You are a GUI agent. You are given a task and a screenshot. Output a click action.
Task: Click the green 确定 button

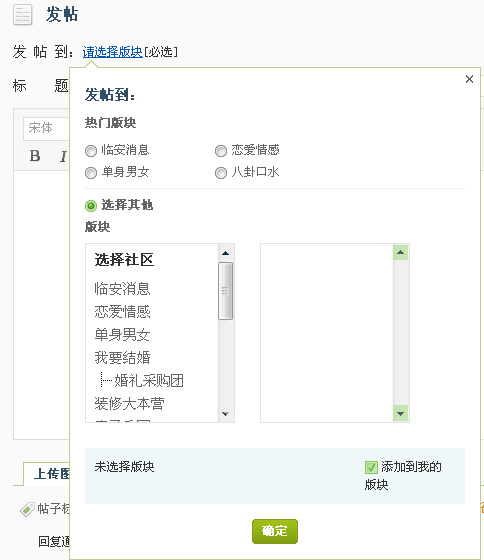point(275,531)
